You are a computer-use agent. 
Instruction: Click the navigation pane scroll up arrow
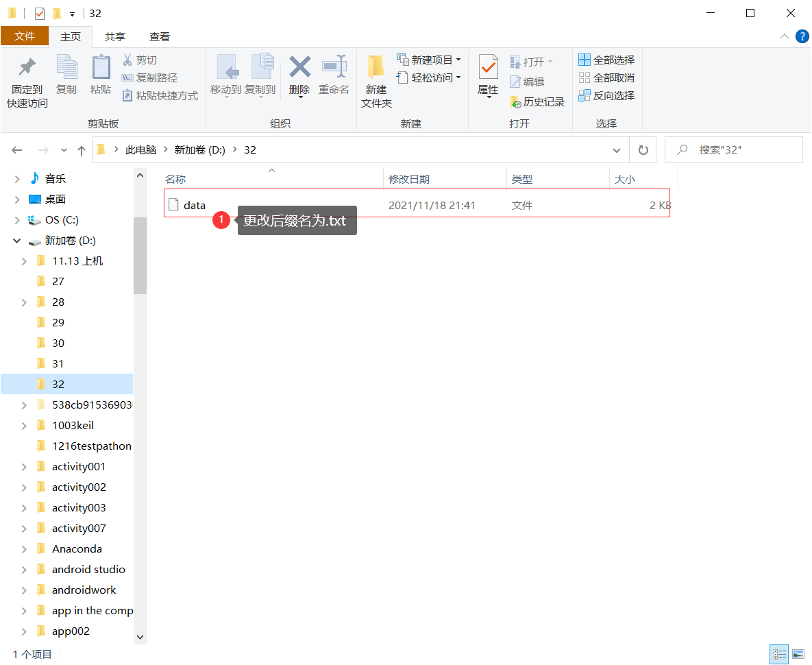tap(140, 176)
